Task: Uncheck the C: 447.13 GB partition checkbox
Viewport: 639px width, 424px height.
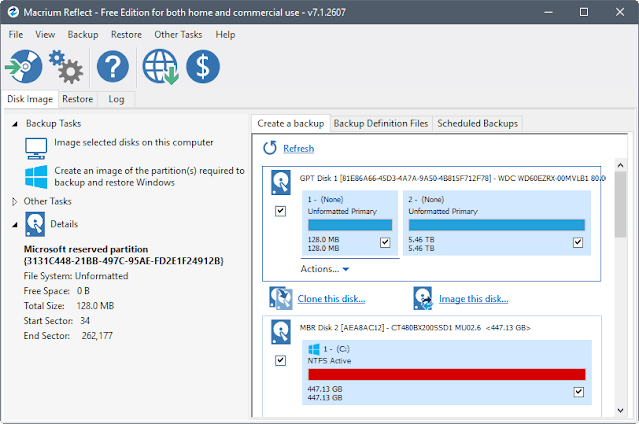Action: click(579, 392)
